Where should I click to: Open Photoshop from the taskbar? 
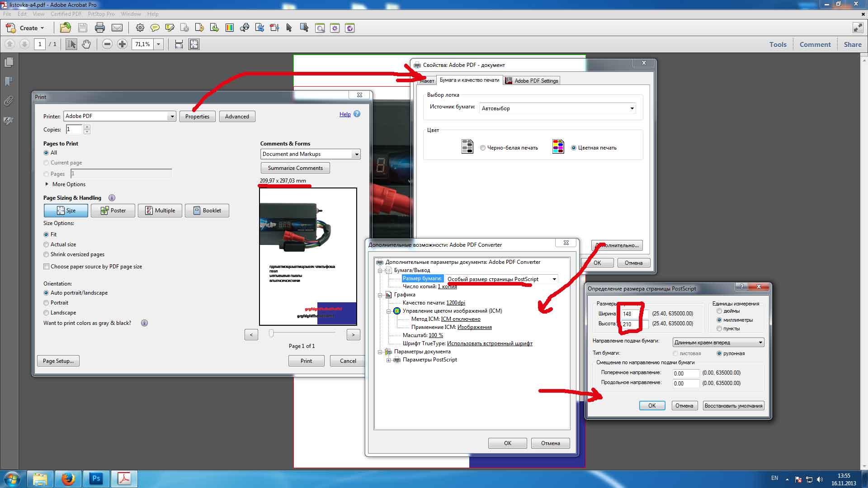tap(96, 479)
